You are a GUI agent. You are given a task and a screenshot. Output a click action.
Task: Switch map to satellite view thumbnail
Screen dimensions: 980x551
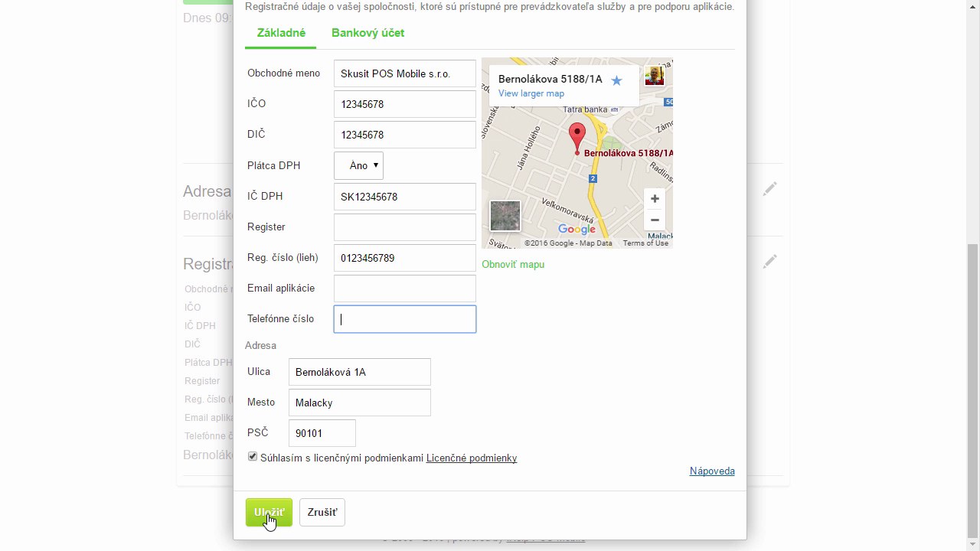(505, 216)
